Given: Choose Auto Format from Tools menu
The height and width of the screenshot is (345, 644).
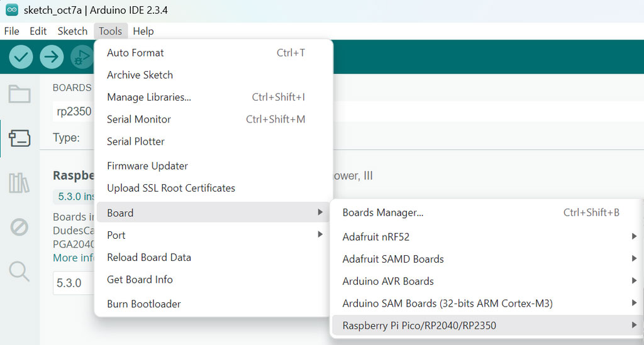Looking at the screenshot, I should tap(214, 53).
